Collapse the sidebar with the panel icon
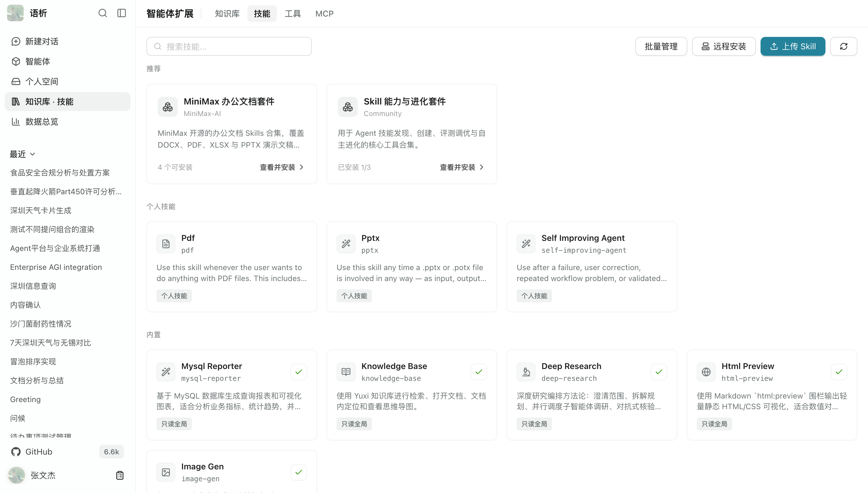The width and height of the screenshot is (868, 493). coord(122,13)
